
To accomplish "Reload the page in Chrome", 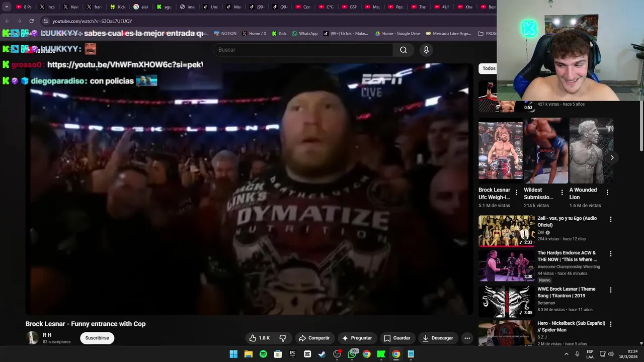I will point(31,21).
